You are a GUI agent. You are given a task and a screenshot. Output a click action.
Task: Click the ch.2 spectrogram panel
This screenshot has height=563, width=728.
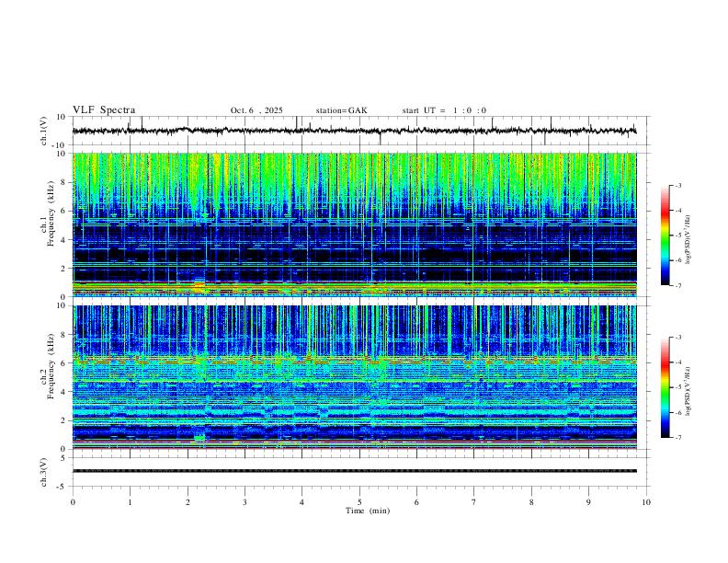tap(354, 377)
